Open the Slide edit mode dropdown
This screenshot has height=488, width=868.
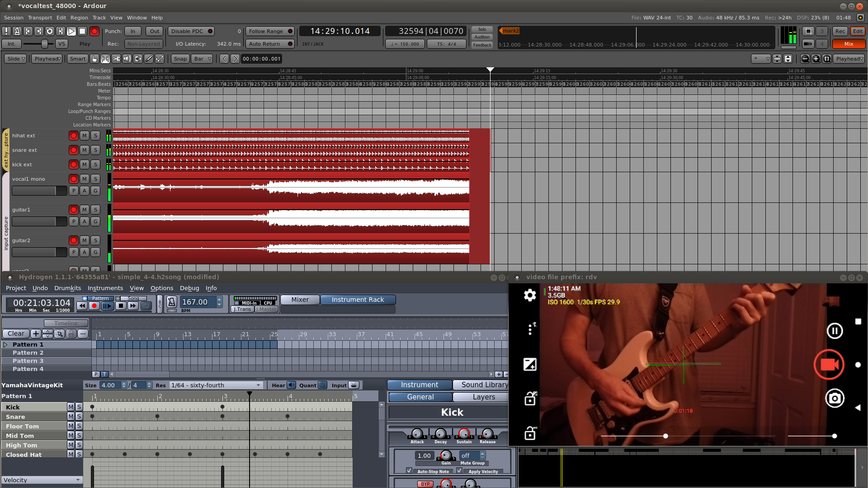pos(16,59)
